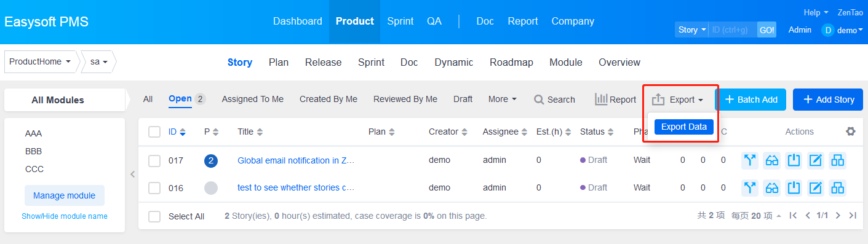Go to the first page arrow
The height and width of the screenshot is (244, 868).
click(794, 216)
